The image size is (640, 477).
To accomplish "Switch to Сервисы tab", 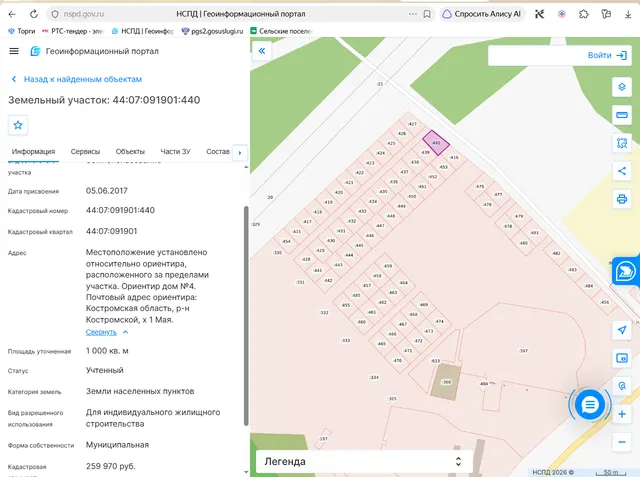I will point(85,151).
